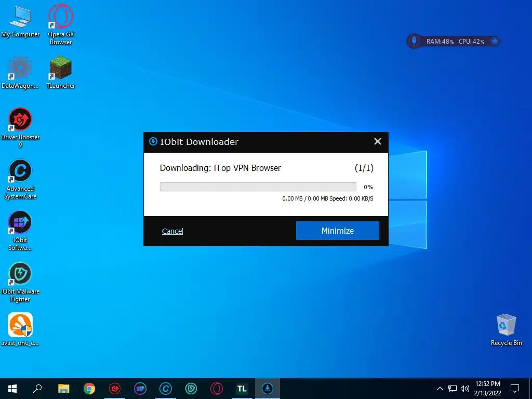This screenshot has width=532, height=399.
Task: Click the RAM:48% readout on widget
Action: click(440, 42)
